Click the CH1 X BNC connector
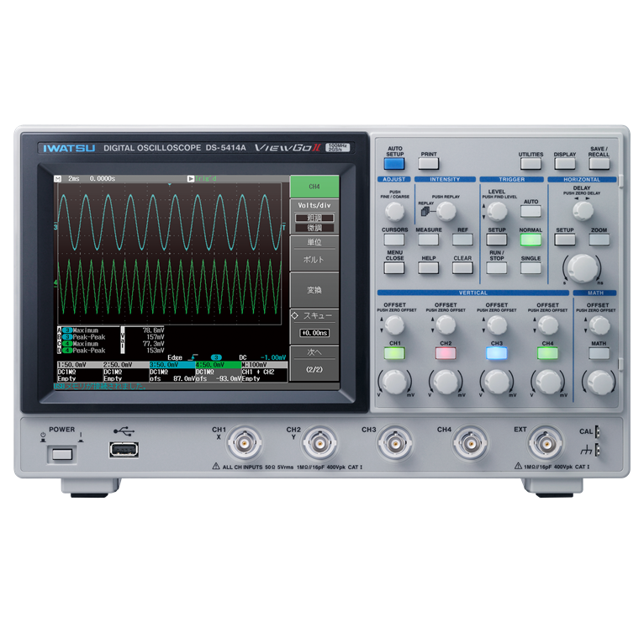 click(x=245, y=443)
